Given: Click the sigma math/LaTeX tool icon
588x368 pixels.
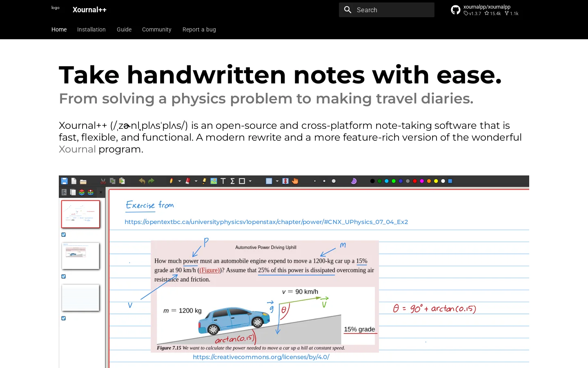Looking at the screenshot, I should (x=232, y=181).
